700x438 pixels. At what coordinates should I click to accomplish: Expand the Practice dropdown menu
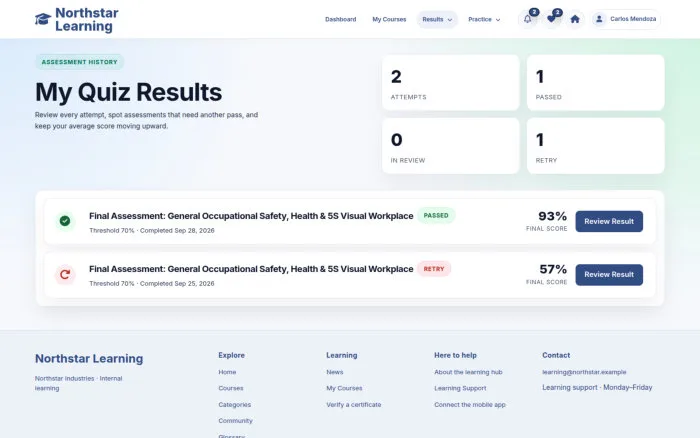click(x=484, y=19)
